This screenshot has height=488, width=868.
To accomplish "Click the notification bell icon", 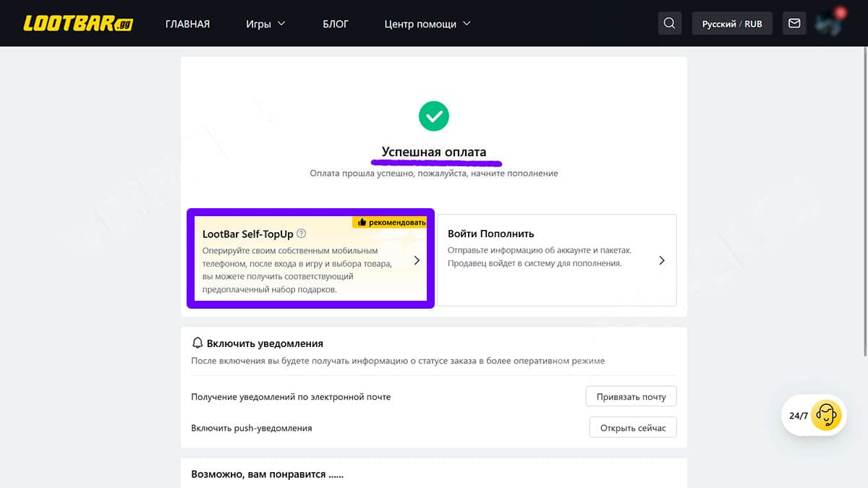I will point(197,343).
